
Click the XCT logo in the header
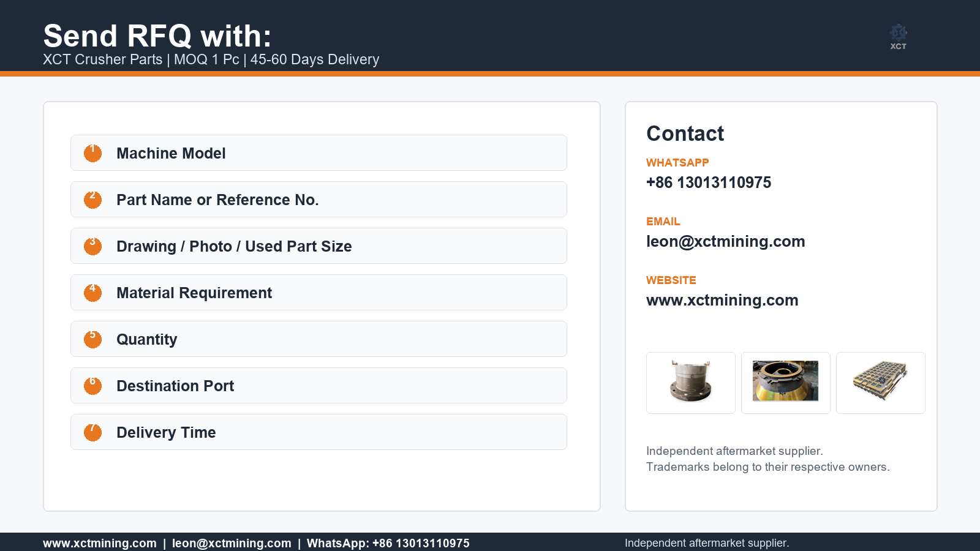[x=899, y=37]
